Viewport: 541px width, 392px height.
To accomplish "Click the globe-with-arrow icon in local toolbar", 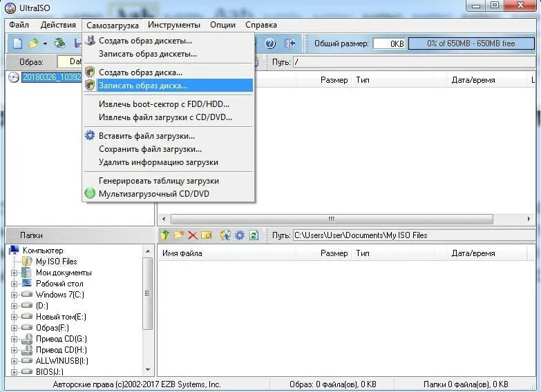I will (225, 235).
